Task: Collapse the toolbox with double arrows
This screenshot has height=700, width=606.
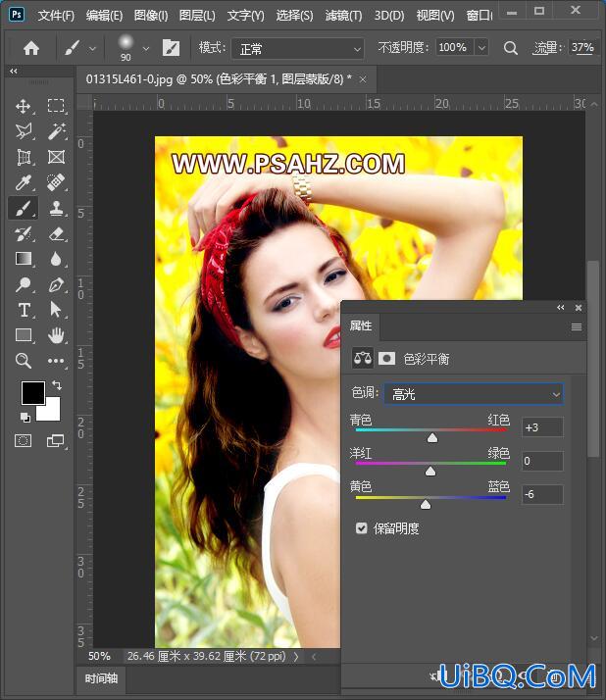Action: coord(14,71)
